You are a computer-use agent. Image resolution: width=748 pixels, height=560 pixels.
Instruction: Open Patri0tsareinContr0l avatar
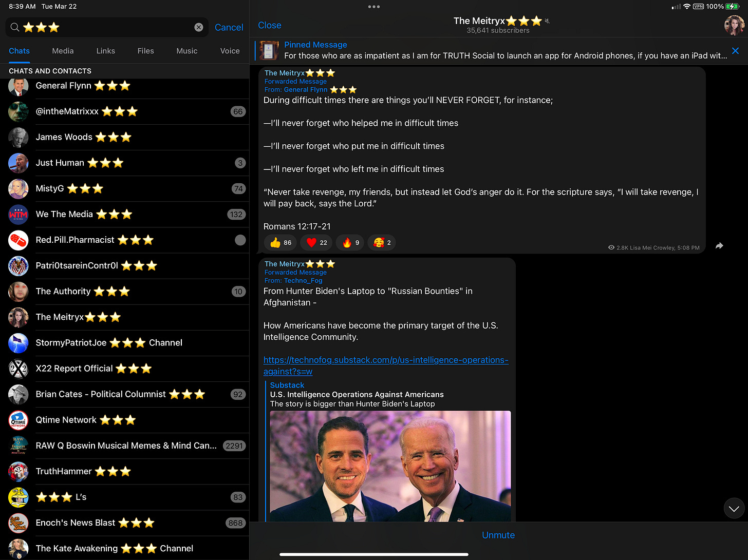(x=18, y=265)
